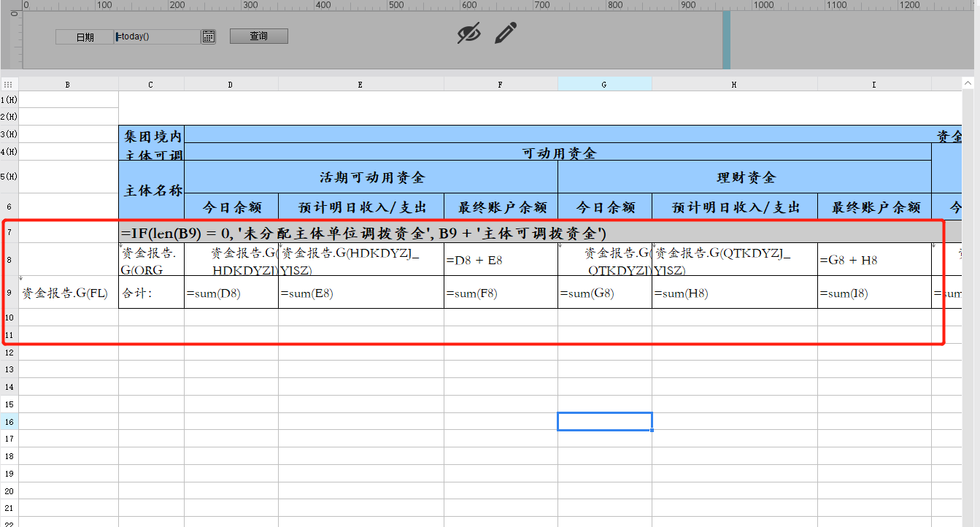Select row header 9
The height and width of the screenshot is (527, 980).
click(x=9, y=292)
